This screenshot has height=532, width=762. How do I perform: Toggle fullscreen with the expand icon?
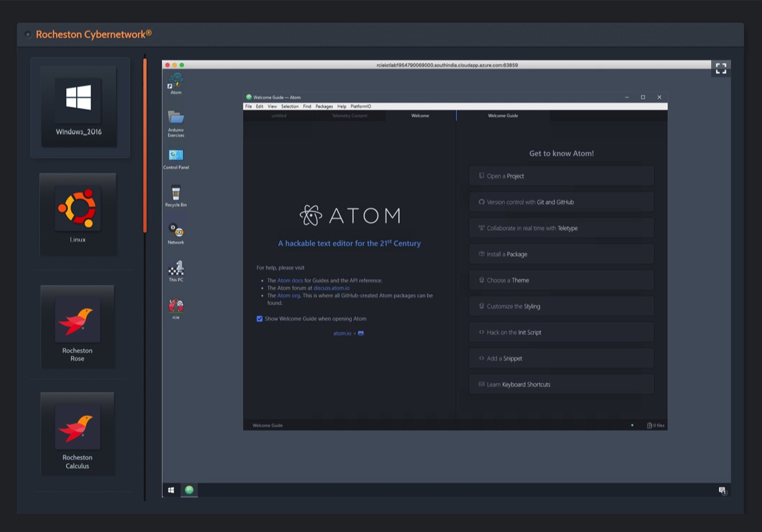(x=721, y=69)
